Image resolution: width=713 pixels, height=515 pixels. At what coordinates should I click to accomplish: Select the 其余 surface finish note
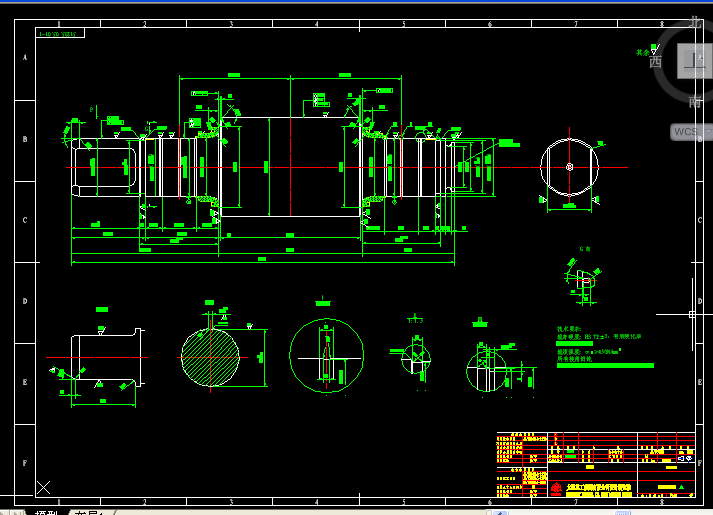pyautogui.click(x=642, y=53)
